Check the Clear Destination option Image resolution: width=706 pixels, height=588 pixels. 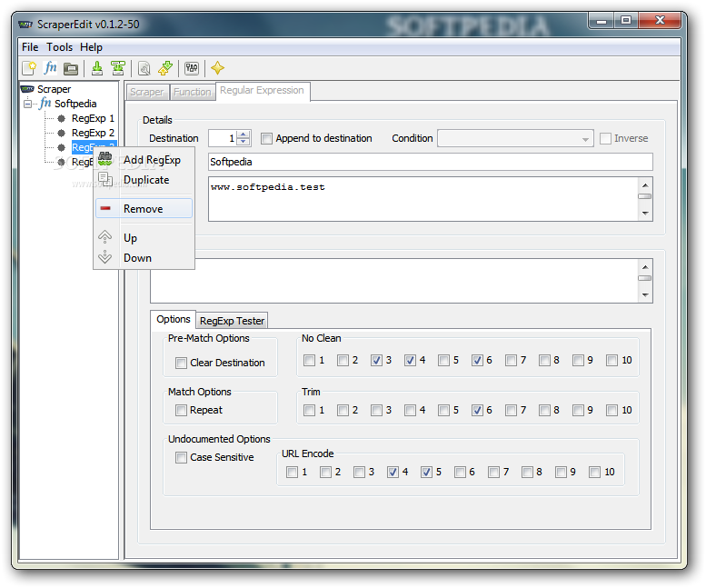181,363
